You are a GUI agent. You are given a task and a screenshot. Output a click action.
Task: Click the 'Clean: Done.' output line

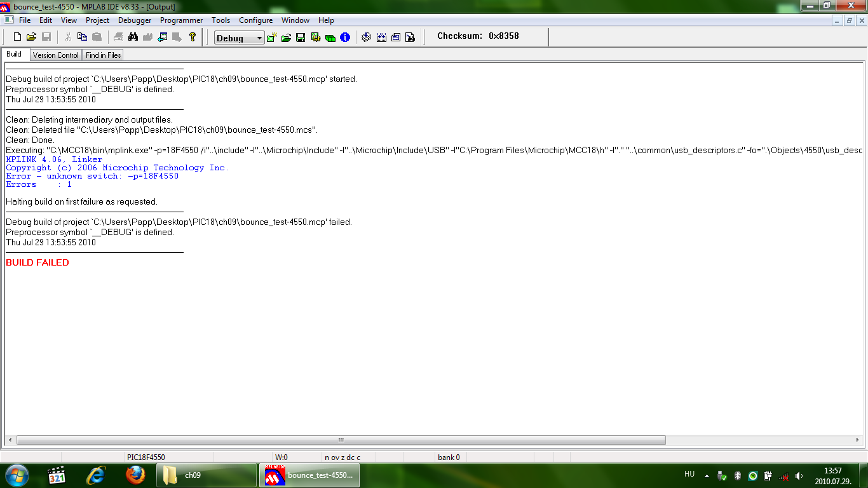(30, 140)
